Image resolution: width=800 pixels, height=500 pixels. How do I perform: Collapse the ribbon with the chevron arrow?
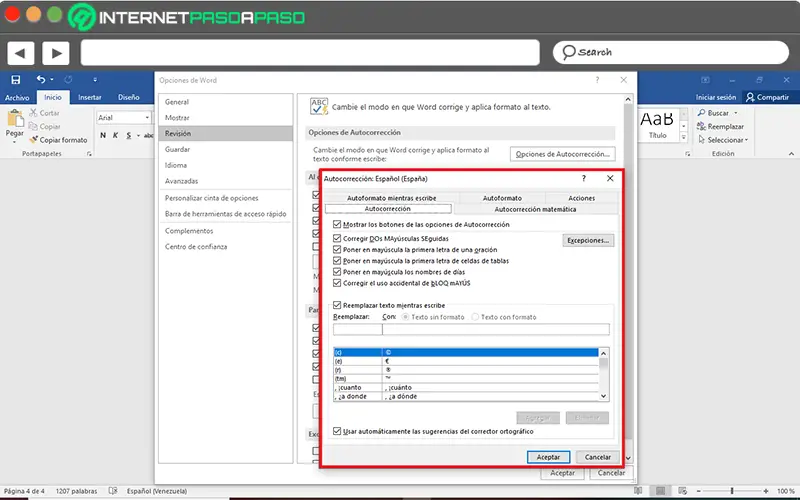pyautogui.click(x=791, y=154)
